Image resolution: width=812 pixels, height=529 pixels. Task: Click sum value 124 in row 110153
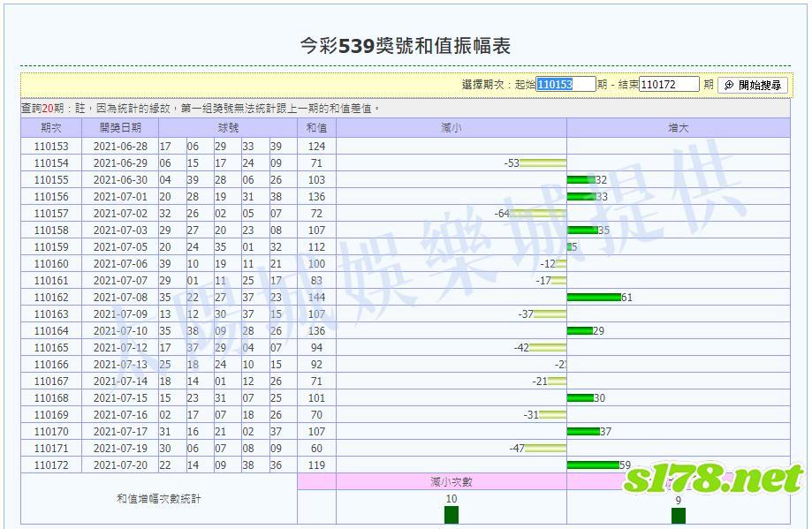click(x=316, y=147)
